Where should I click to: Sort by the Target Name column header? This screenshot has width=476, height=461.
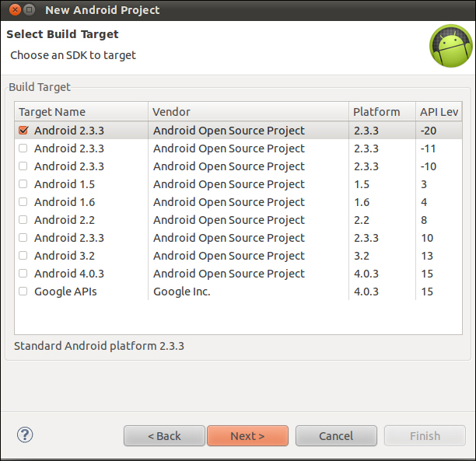point(82,112)
